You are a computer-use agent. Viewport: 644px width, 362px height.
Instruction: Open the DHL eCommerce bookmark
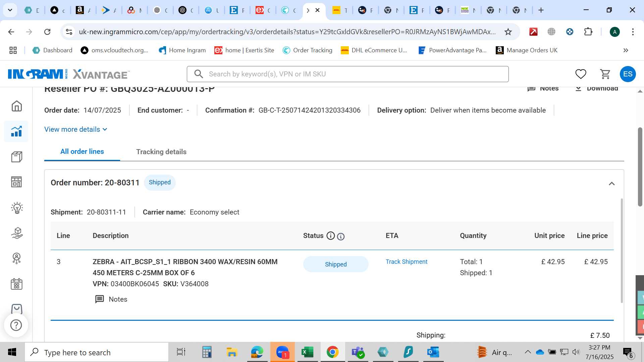[x=374, y=50]
